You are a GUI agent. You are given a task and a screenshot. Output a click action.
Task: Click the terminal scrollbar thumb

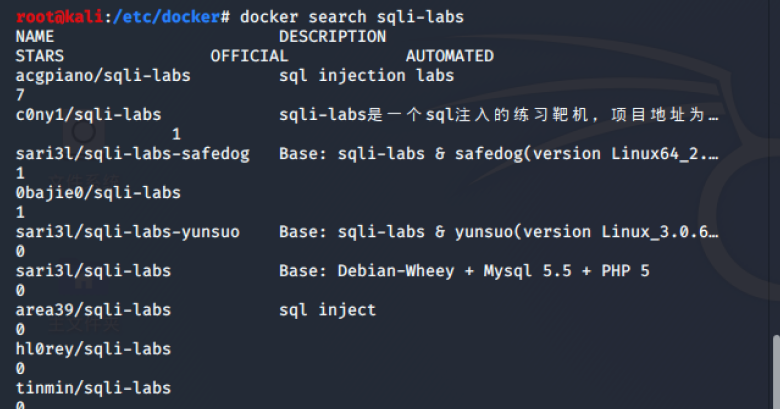(x=775, y=371)
